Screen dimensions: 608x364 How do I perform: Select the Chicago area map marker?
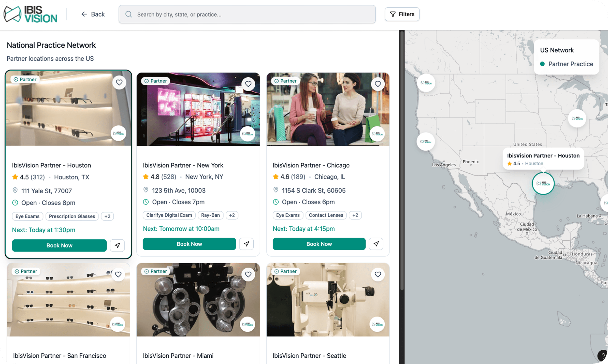coord(577,118)
